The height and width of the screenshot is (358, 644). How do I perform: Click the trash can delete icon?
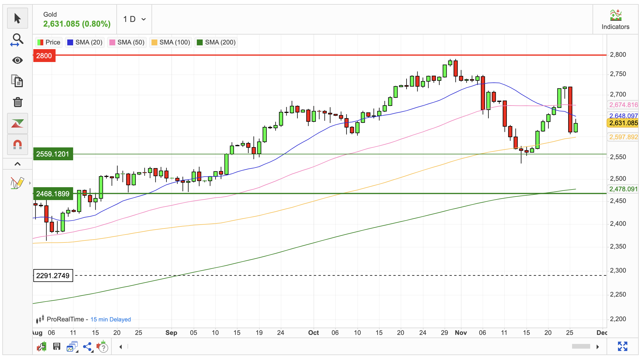click(18, 102)
